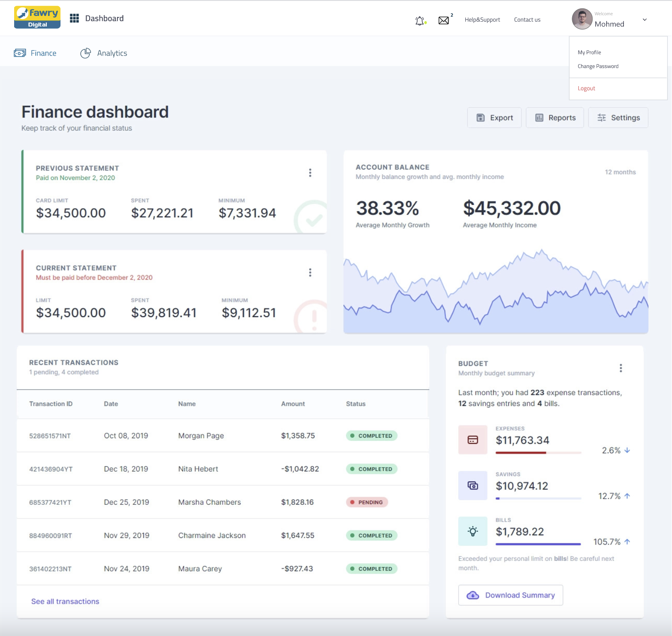672x636 pixels.
Task: Choose My Profile from user menu
Action: click(x=589, y=53)
